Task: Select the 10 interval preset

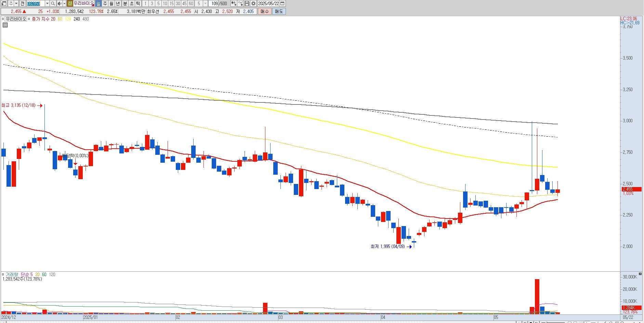Action: tap(165, 3)
